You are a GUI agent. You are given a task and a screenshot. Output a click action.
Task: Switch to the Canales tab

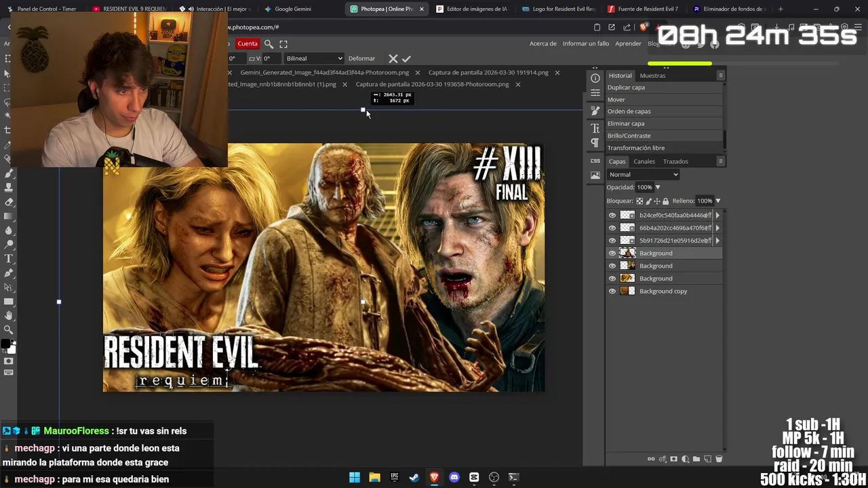point(644,161)
